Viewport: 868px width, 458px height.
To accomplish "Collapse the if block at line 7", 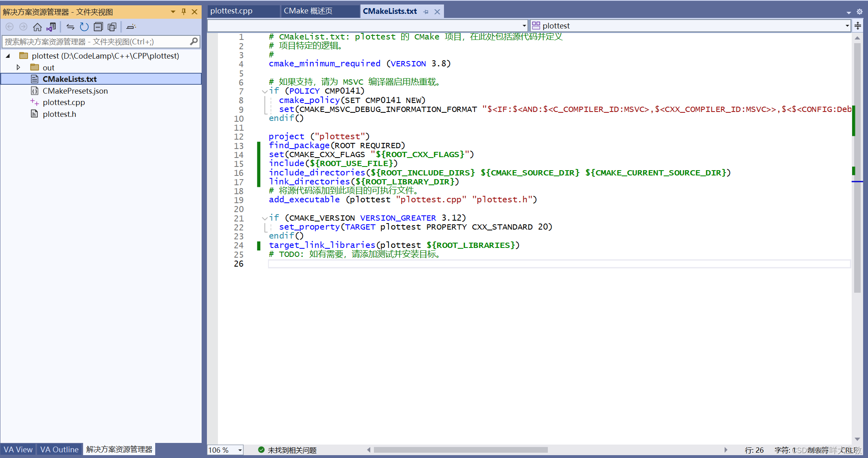I will point(265,91).
